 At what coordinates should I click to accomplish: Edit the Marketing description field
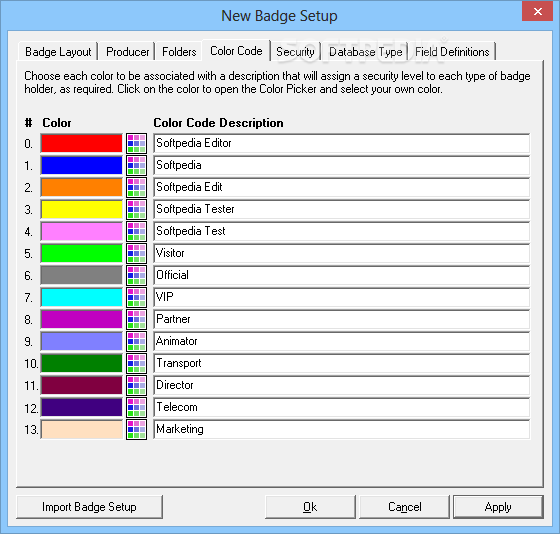point(341,429)
